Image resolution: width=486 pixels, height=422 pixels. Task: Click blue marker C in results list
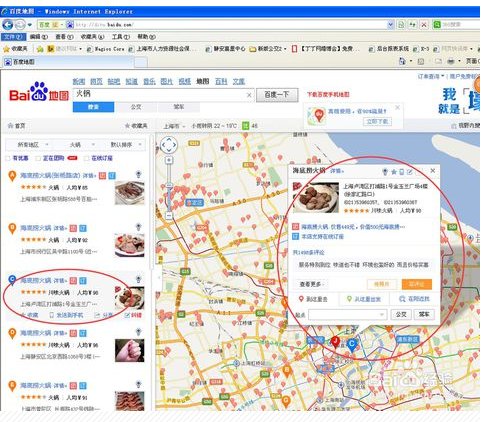12,281
